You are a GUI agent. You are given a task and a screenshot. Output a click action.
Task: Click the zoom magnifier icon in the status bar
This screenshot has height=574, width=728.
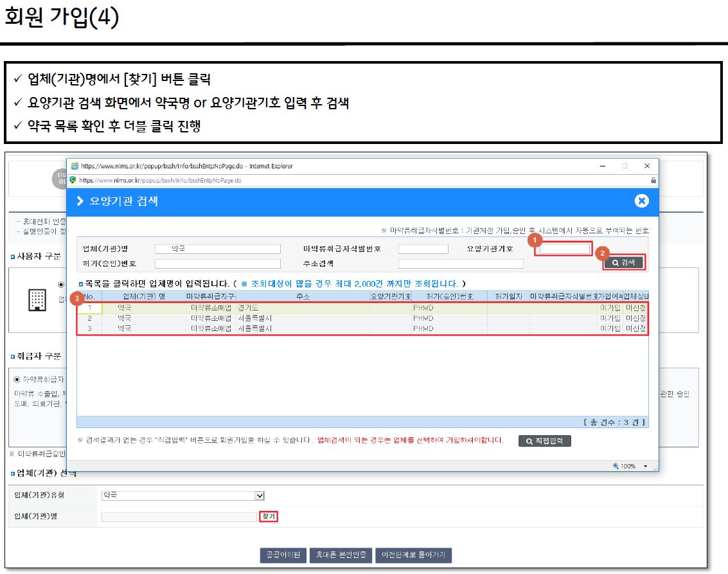(x=616, y=466)
